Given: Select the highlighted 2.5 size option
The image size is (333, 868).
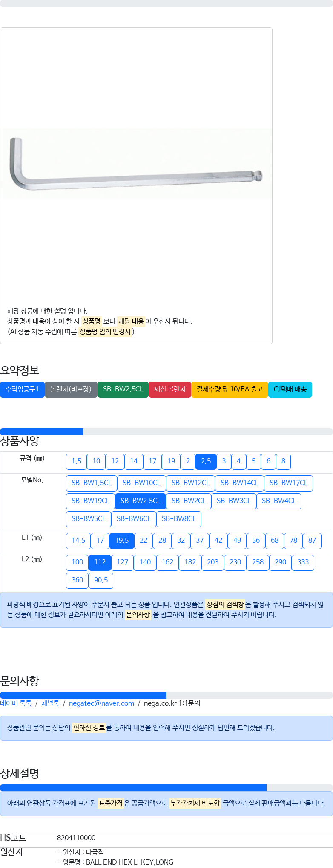Looking at the screenshot, I should (206, 461).
